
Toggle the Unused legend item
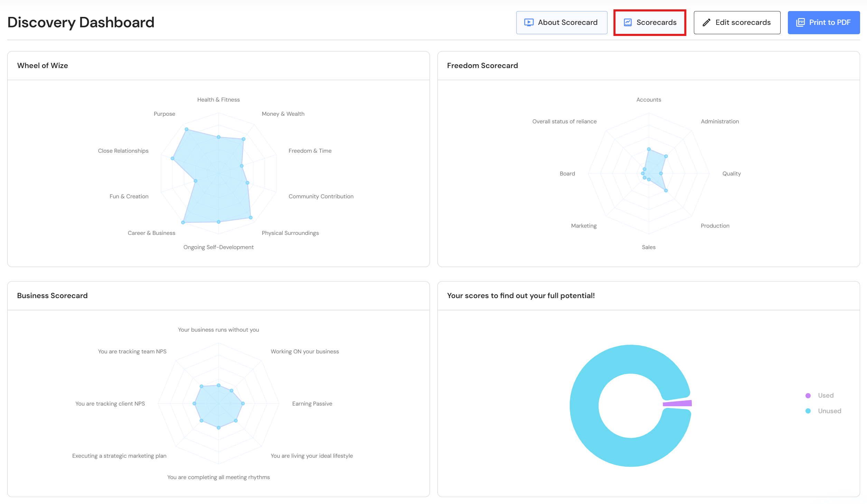(829, 411)
